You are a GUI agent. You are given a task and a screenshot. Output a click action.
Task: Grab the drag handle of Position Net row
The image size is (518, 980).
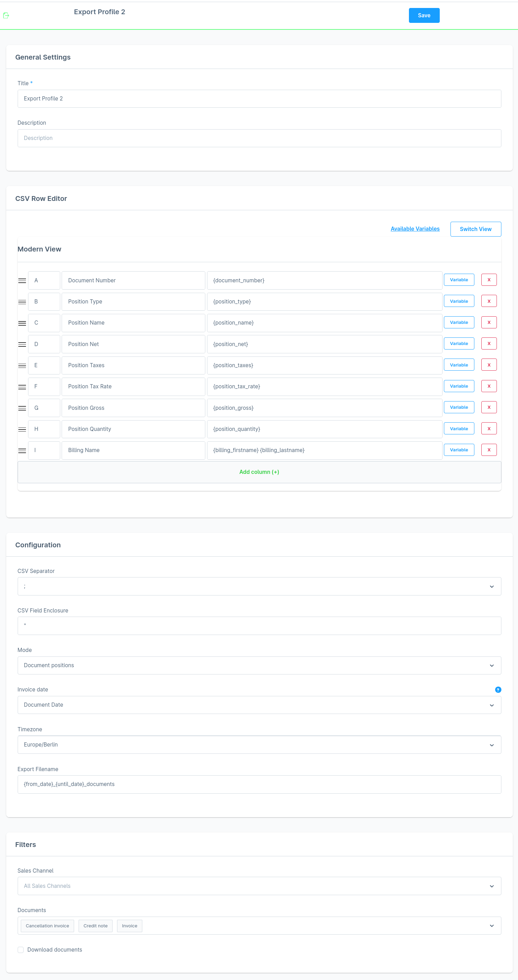pos(22,345)
